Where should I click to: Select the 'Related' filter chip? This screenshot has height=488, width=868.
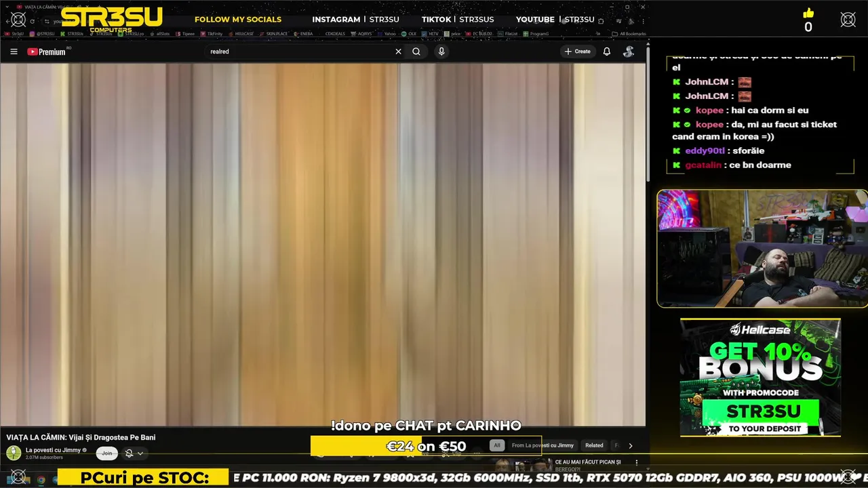(594, 445)
